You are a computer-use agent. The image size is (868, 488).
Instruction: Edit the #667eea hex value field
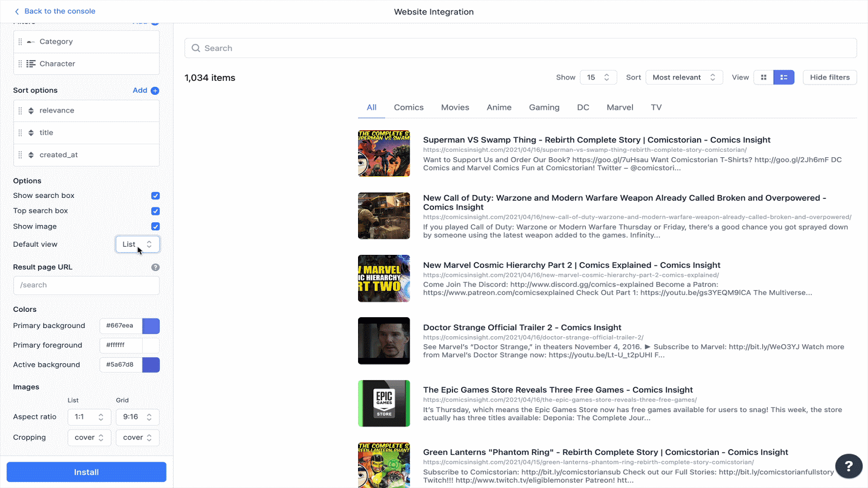pos(121,326)
